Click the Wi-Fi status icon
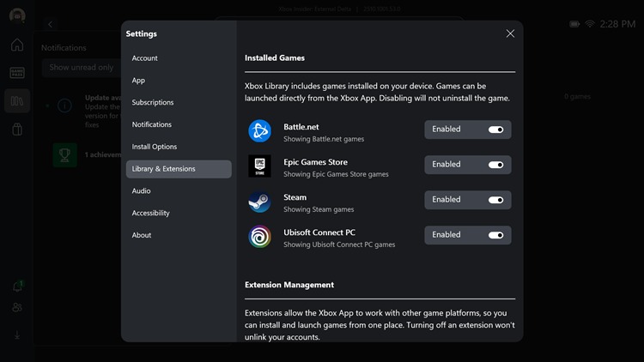 [590, 24]
